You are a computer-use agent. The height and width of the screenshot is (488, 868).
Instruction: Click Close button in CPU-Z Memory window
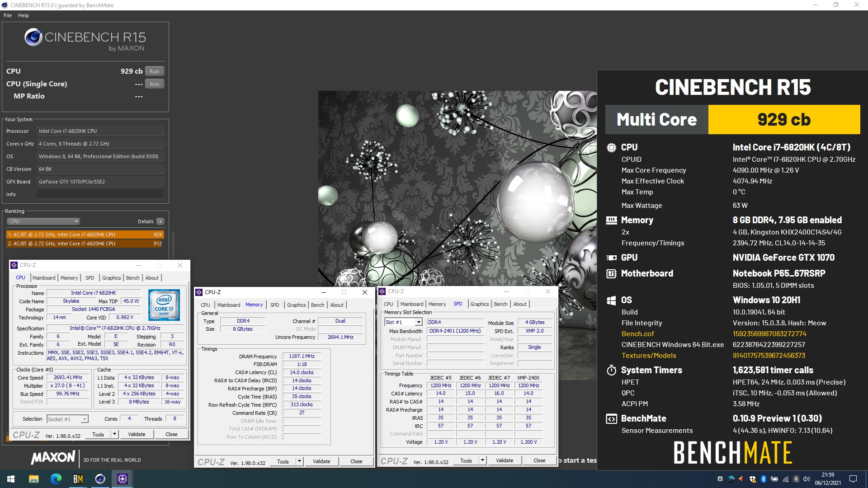[356, 461]
